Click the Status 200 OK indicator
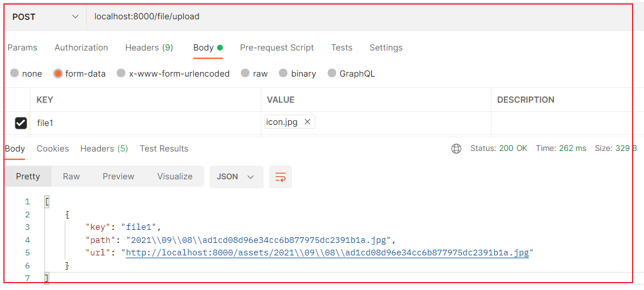 point(499,149)
